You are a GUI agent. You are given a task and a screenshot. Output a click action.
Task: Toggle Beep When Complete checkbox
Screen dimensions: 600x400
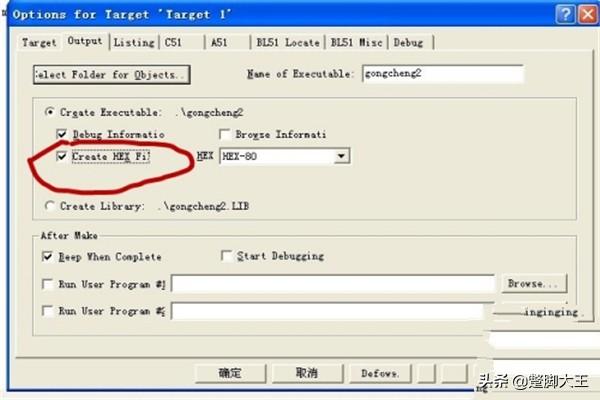tap(47, 256)
